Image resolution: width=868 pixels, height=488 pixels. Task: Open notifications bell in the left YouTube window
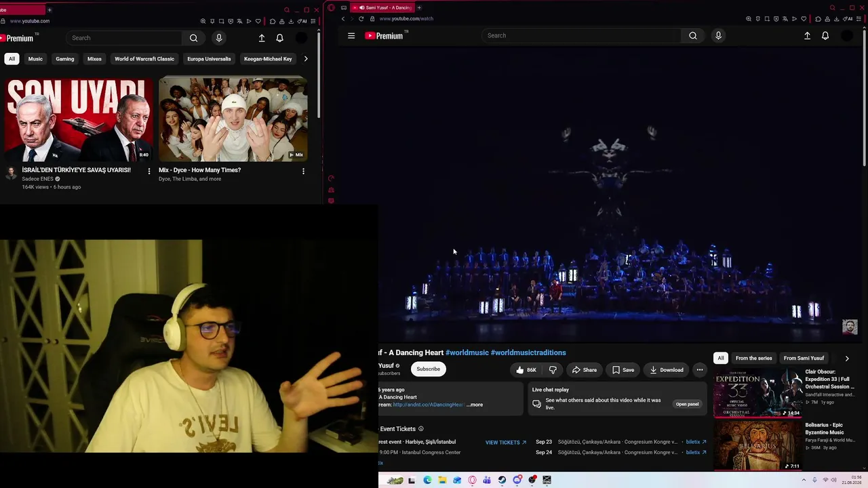(x=279, y=38)
